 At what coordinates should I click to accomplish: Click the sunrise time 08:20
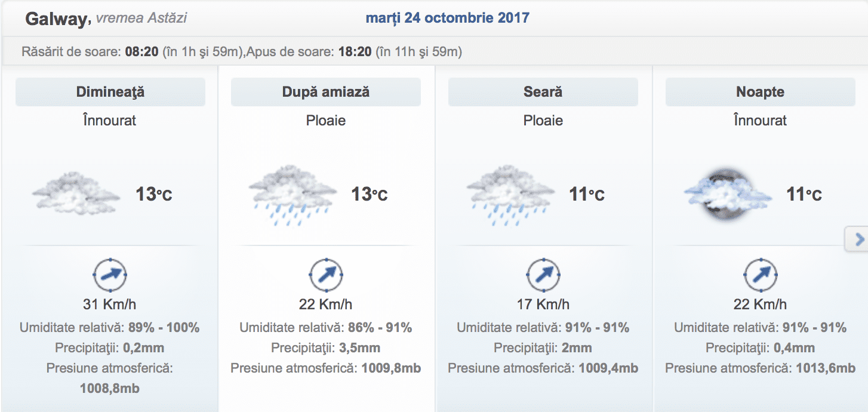point(141,52)
